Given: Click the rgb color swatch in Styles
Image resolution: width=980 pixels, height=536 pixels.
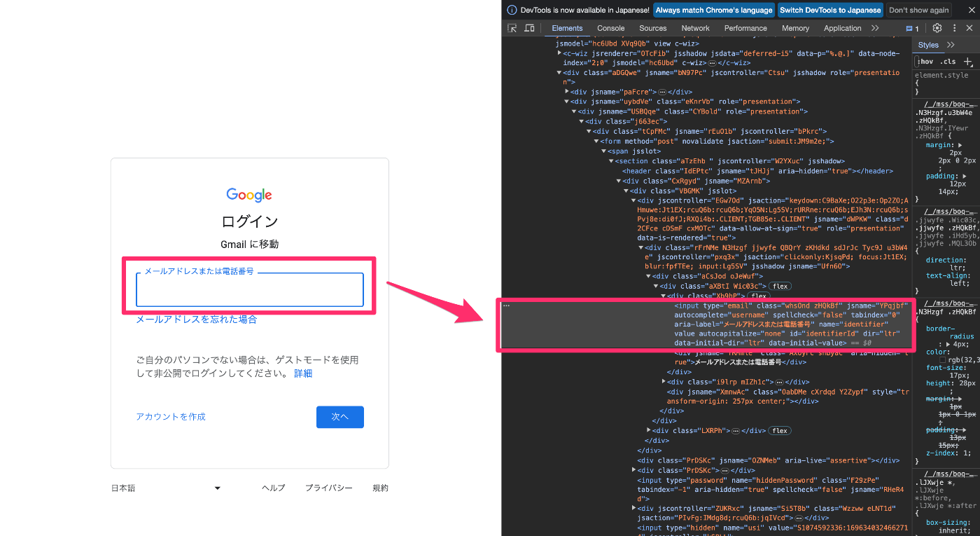Looking at the screenshot, I should tap(943, 360).
